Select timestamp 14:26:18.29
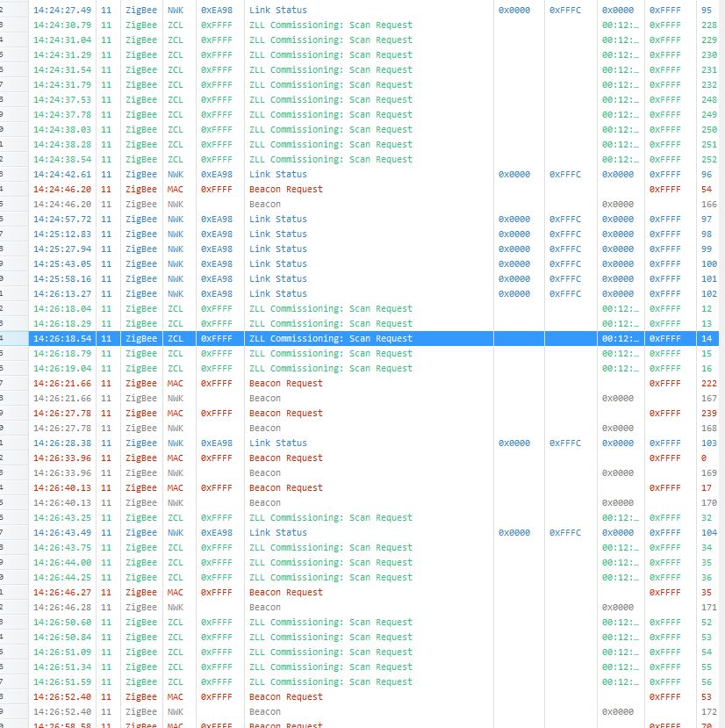Viewport: 725px width, 728px height. 62,323
